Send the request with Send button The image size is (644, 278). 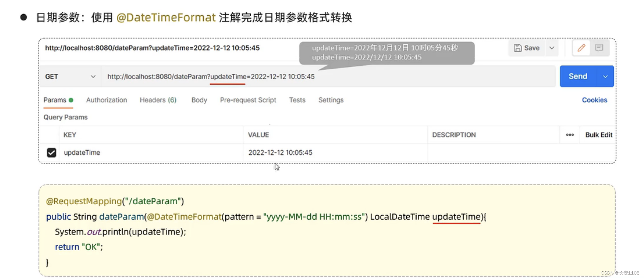578,76
